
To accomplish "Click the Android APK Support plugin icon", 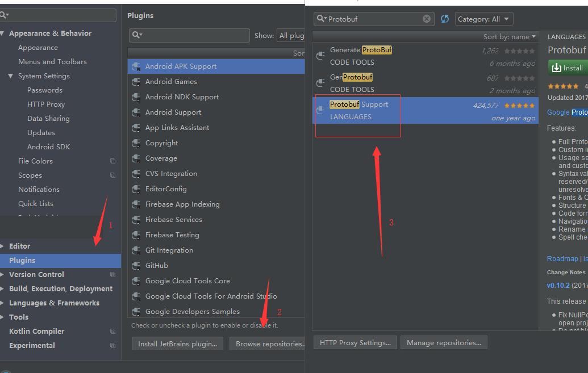I will [136, 66].
